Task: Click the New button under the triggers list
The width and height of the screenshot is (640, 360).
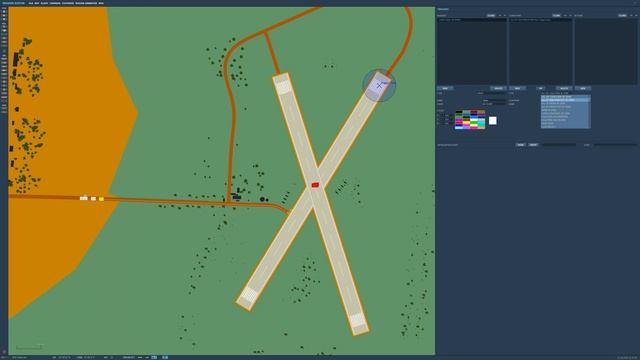Action: tap(445, 88)
